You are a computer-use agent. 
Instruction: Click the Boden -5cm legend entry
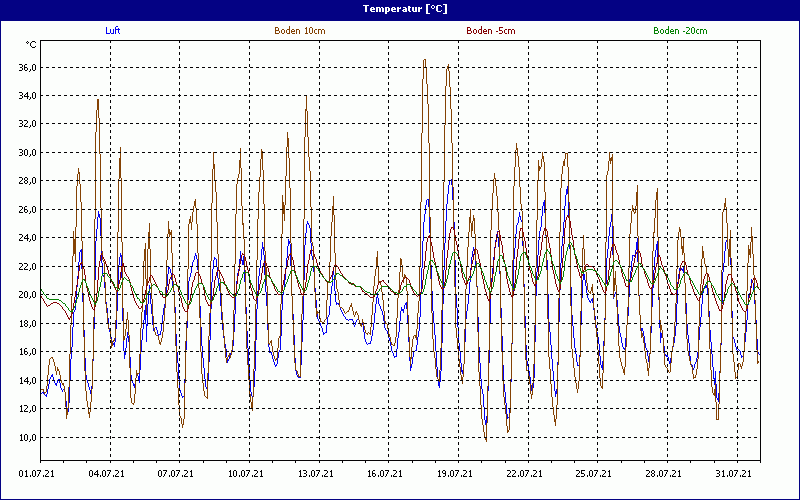490,31
